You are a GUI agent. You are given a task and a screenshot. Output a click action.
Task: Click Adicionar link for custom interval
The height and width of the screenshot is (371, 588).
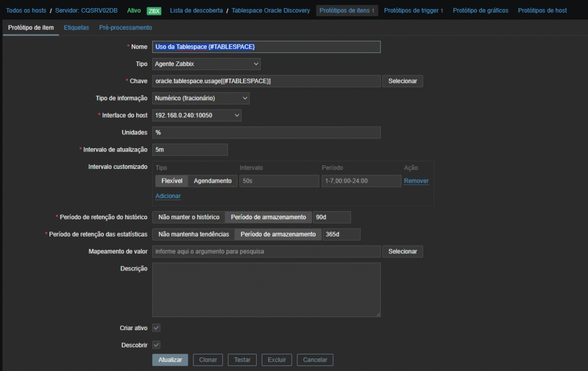click(x=168, y=196)
